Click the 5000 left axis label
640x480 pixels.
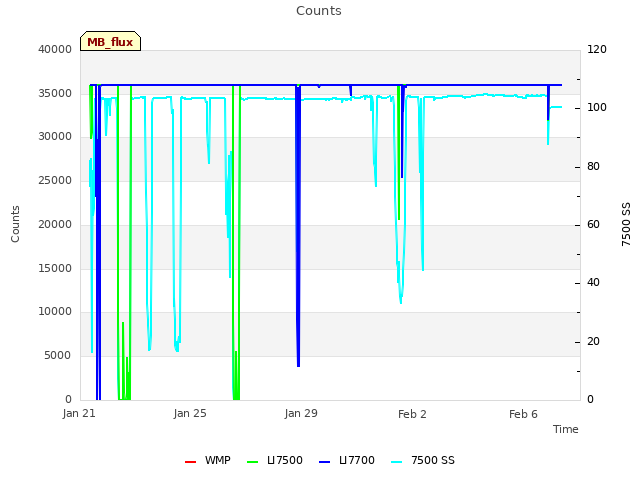coord(58,356)
